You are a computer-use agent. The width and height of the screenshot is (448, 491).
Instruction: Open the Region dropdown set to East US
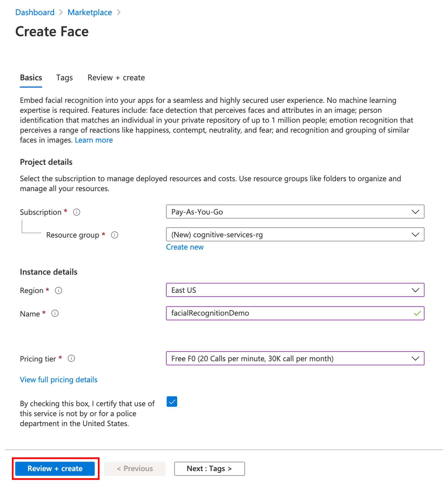[x=295, y=290]
